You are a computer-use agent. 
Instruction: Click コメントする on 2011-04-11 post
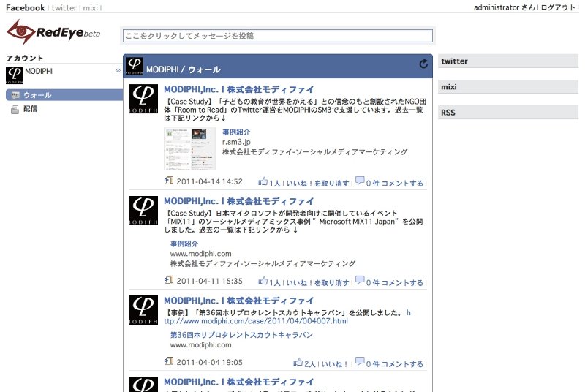pyautogui.click(x=402, y=283)
